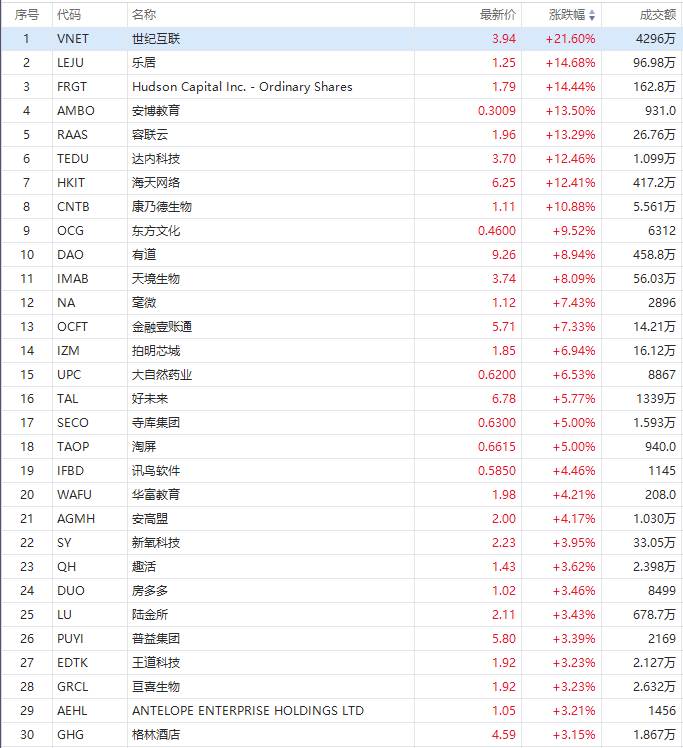
Task: Open the 大自然药业 stock name
Action: (x=162, y=374)
